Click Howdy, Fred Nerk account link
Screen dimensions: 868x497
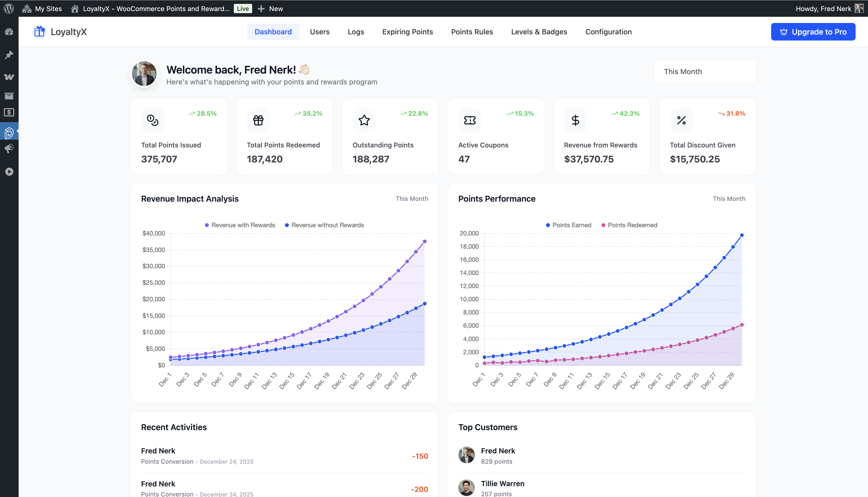[823, 9]
